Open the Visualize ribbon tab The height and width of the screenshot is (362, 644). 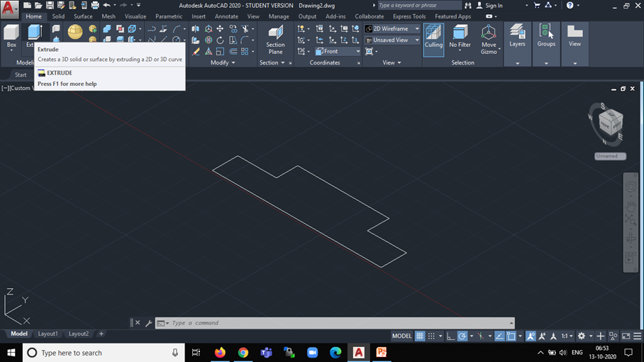135,16
